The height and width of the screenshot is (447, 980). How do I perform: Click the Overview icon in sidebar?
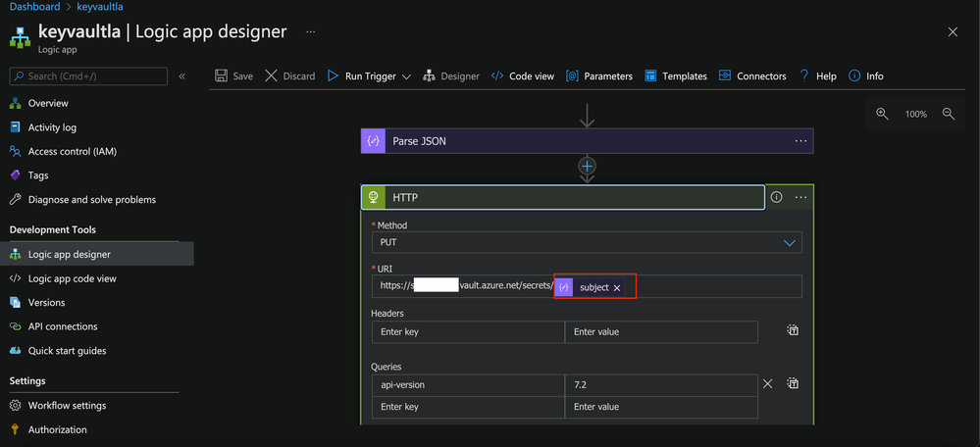[16, 103]
